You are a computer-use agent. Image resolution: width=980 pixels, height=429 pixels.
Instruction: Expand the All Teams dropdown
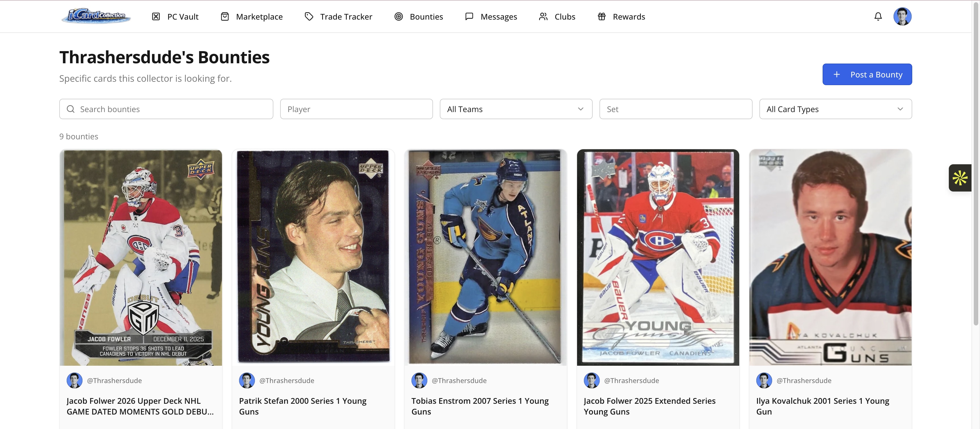pyautogui.click(x=516, y=109)
